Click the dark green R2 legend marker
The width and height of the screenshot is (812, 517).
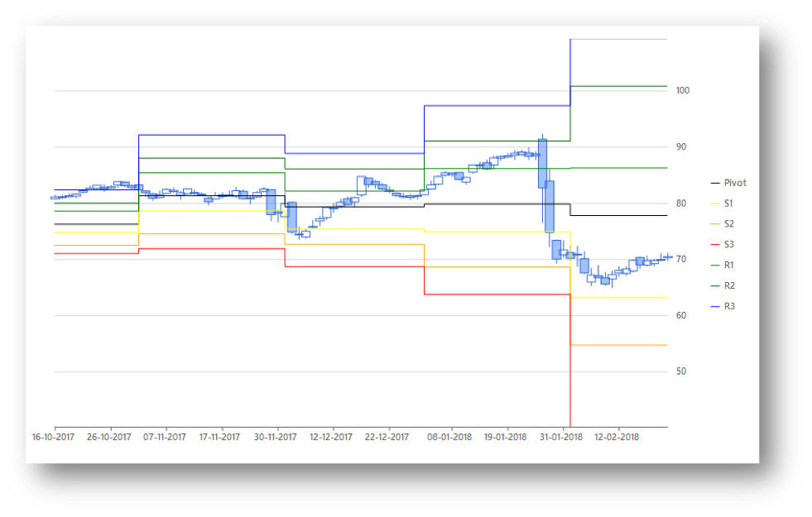tap(714, 285)
